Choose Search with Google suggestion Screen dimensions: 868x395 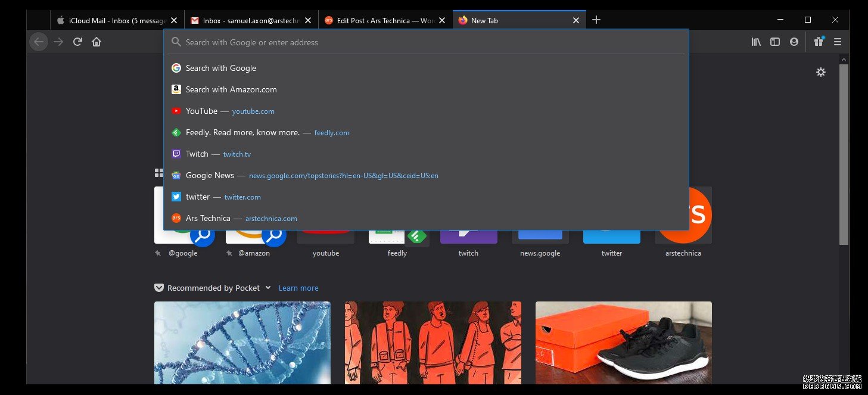(x=426, y=68)
